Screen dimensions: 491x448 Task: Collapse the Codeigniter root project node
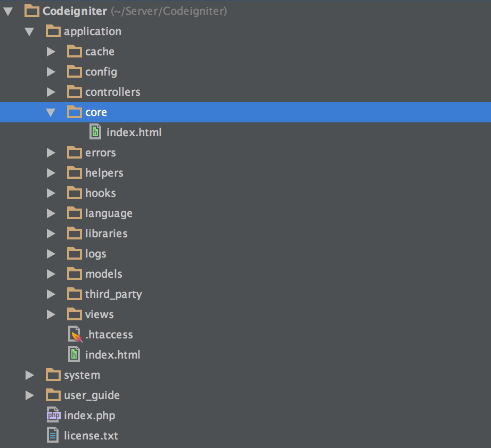click(8, 12)
